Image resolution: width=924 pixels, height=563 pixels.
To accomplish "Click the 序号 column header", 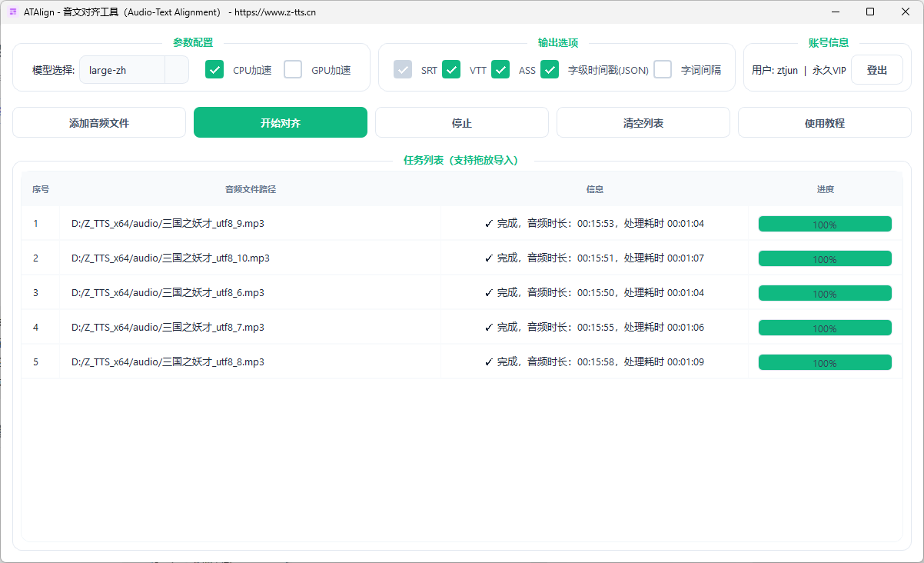I will [41, 189].
